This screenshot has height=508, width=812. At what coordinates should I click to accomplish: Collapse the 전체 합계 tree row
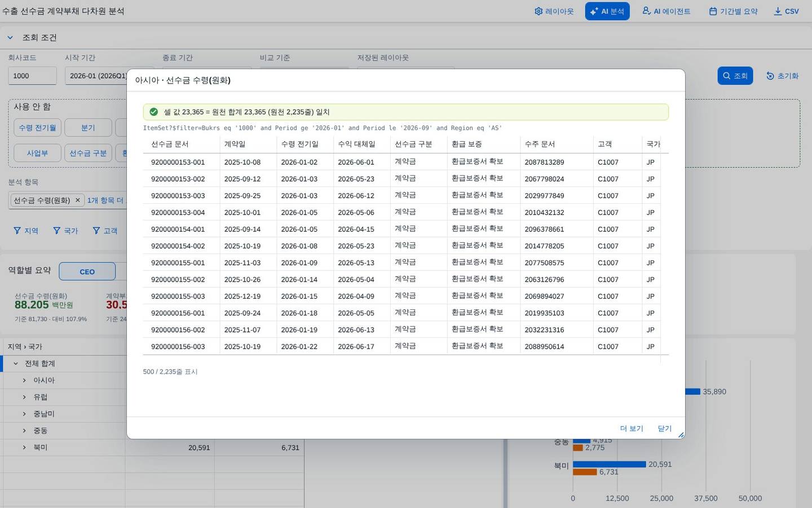16,364
